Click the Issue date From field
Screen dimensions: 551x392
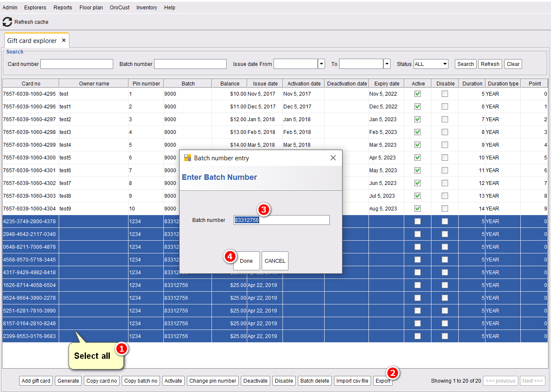pyautogui.click(x=296, y=64)
